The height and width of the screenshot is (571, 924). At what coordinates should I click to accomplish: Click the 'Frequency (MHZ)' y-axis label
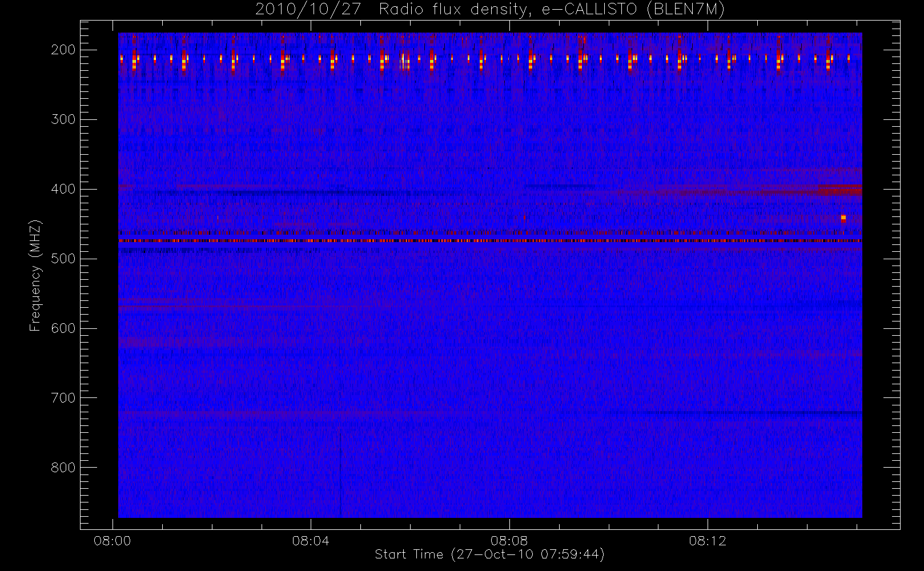35,275
